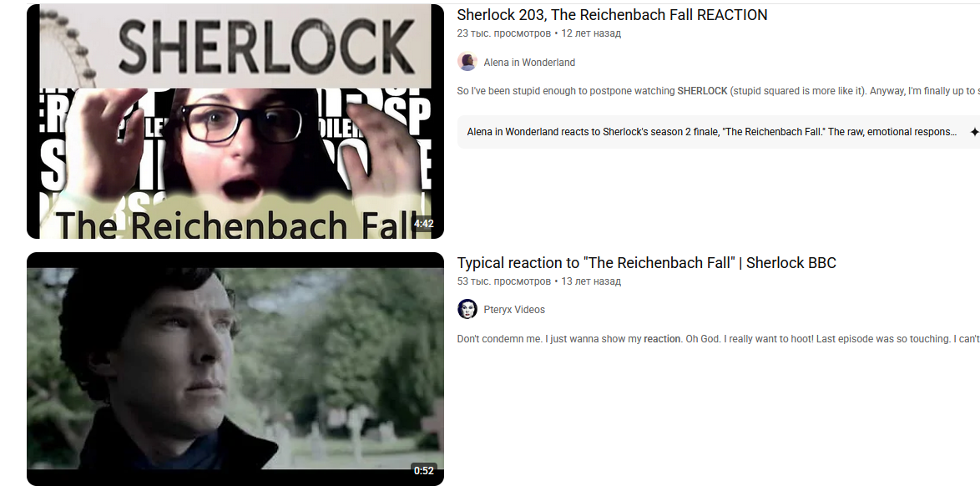
Task: Click the description starting "So I've been stupid"
Action: coord(718,91)
